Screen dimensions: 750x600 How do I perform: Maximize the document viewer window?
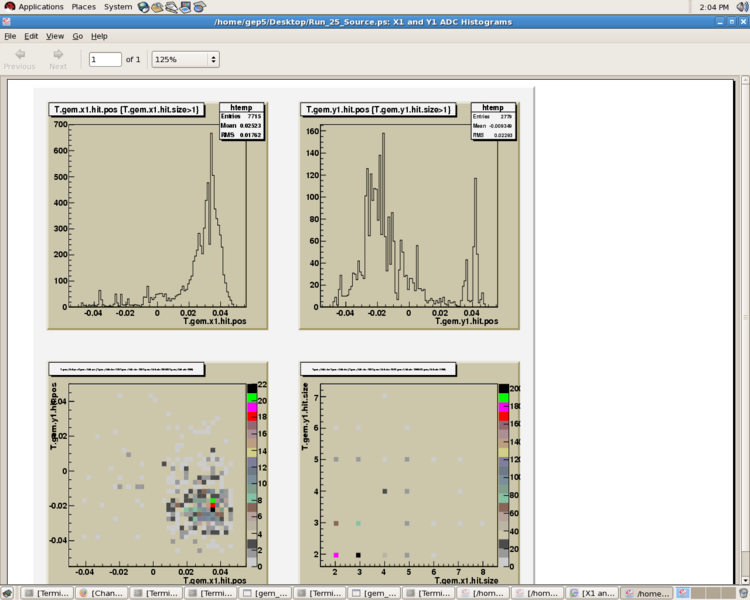point(731,22)
